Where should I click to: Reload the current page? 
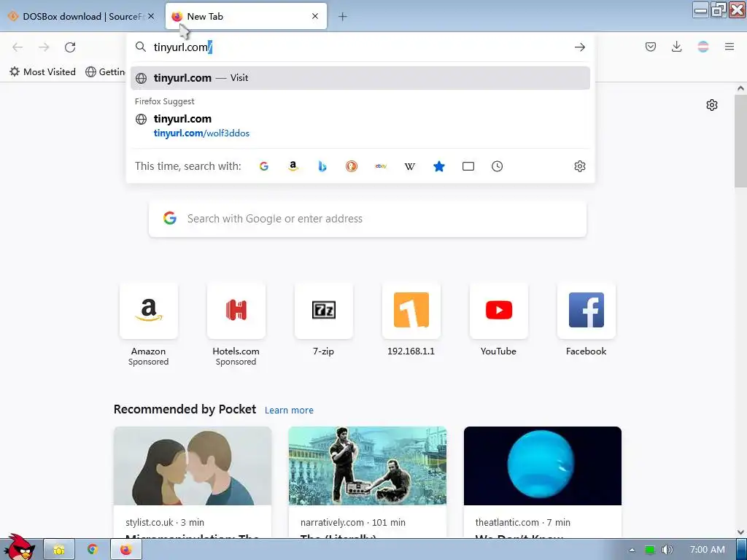click(70, 47)
